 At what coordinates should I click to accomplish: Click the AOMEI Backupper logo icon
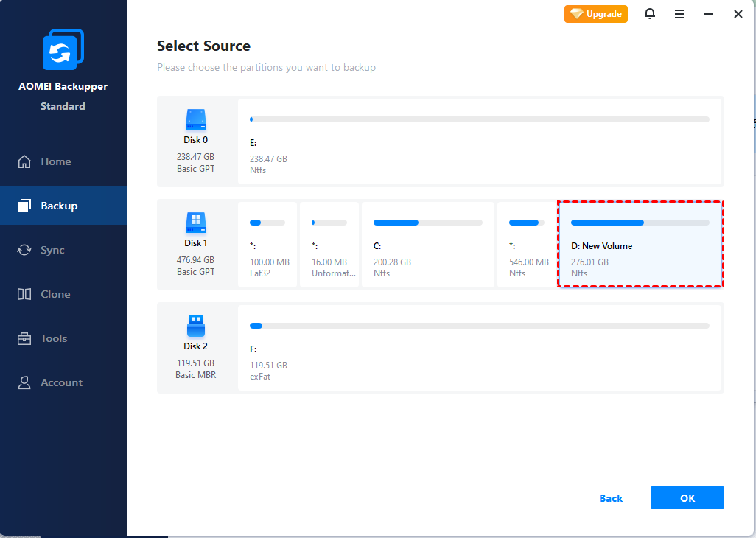click(x=63, y=52)
